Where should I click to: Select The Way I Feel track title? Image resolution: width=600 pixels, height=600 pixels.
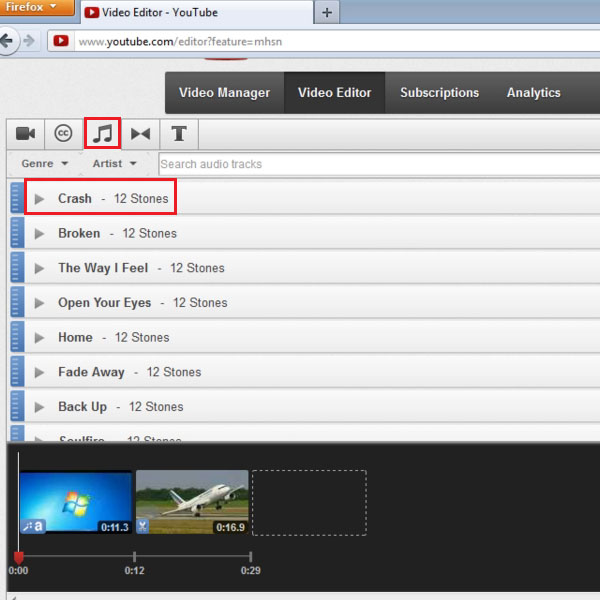point(103,268)
